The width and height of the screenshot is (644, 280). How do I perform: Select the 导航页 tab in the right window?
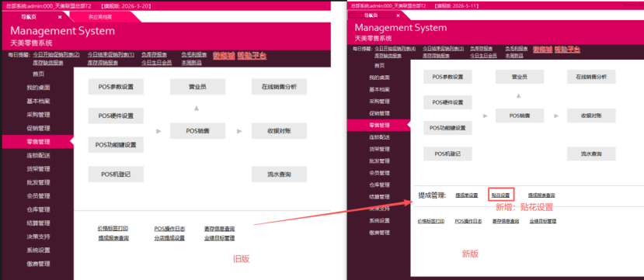click(371, 16)
